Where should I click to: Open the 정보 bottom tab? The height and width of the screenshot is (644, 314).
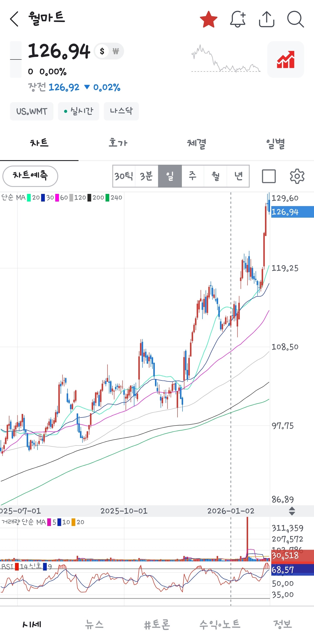coord(283,624)
